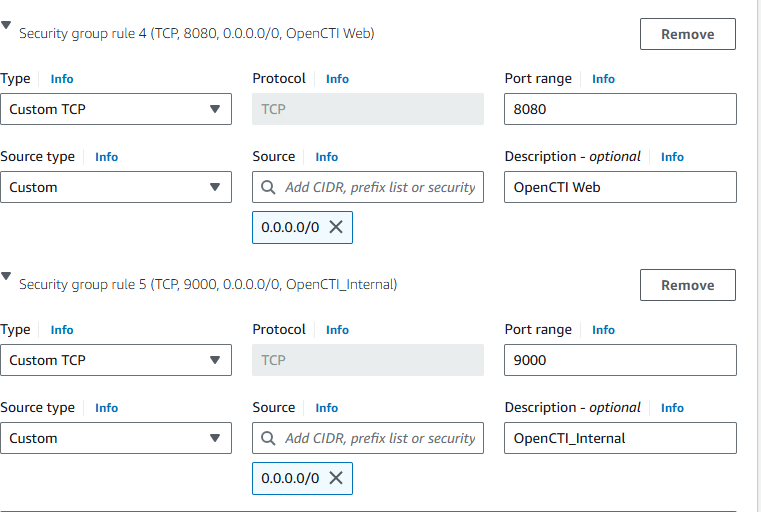Open Info link beside rule 4 Source type

point(106,157)
